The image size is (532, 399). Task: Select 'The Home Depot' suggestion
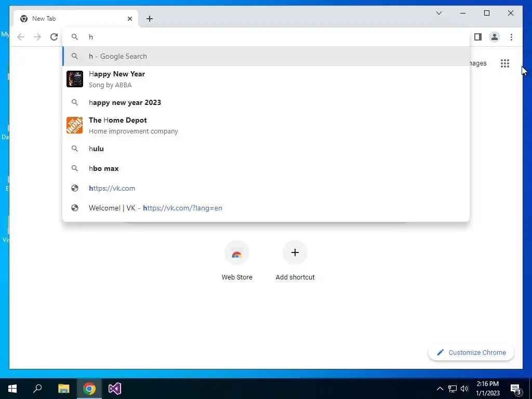click(x=266, y=125)
